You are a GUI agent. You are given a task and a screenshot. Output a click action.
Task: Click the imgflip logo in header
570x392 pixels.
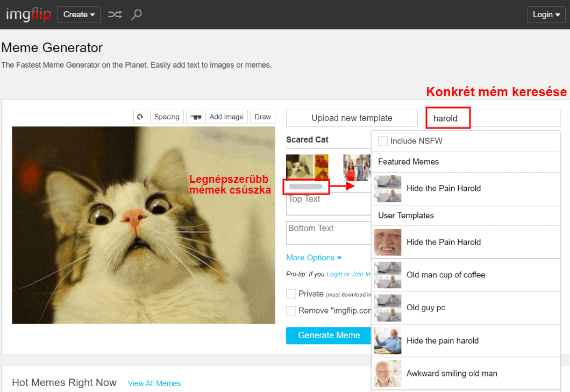coord(28,15)
